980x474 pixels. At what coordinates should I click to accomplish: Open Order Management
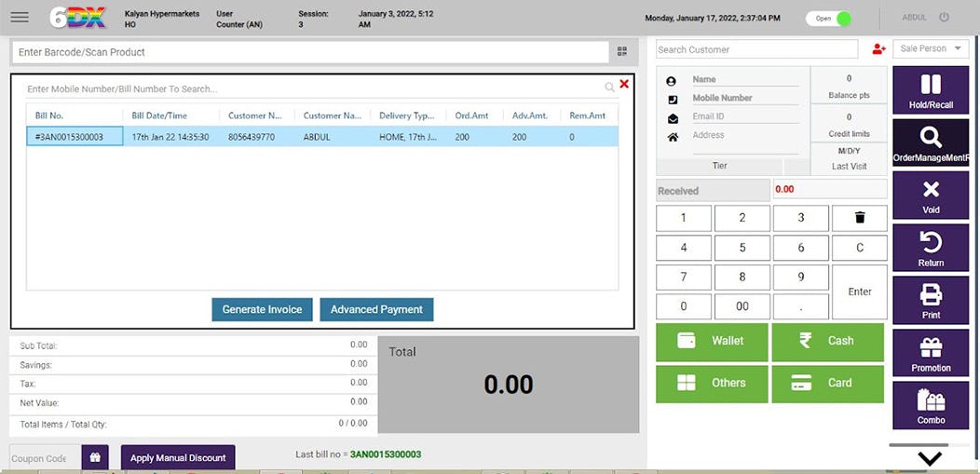pyautogui.click(x=931, y=142)
